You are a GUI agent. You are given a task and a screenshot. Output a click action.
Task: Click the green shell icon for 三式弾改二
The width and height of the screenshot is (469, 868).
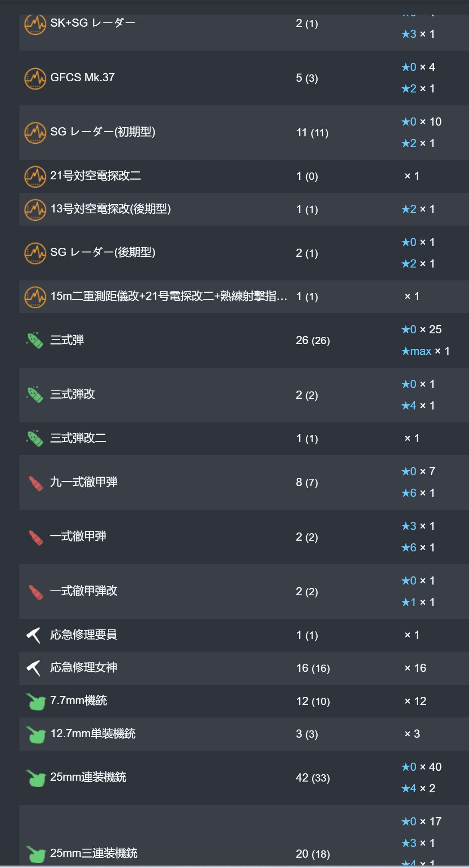click(35, 438)
